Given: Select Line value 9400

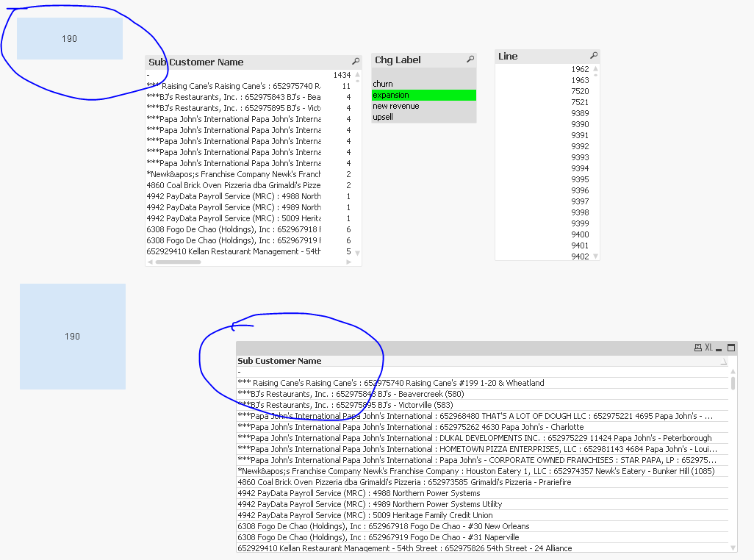Looking at the screenshot, I should 543,234.
